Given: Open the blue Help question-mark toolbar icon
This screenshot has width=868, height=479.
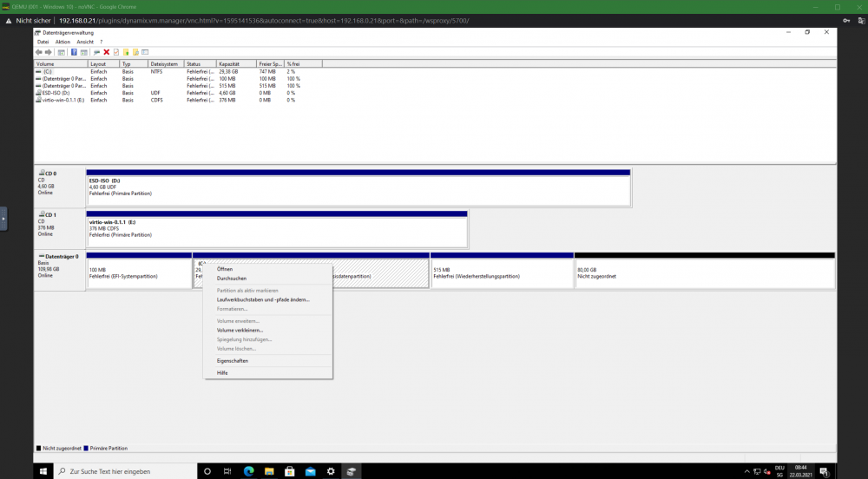Looking at the screenshot, I should [74, 52].
